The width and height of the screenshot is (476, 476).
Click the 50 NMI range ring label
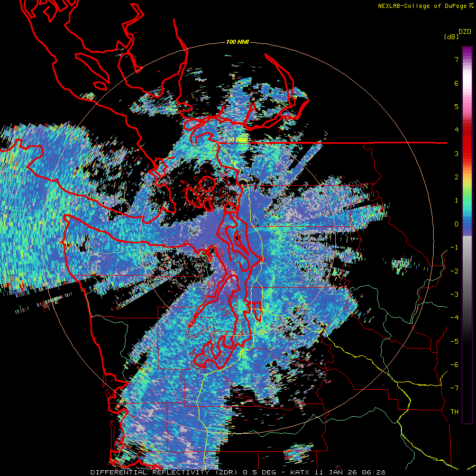pos(237,140)
